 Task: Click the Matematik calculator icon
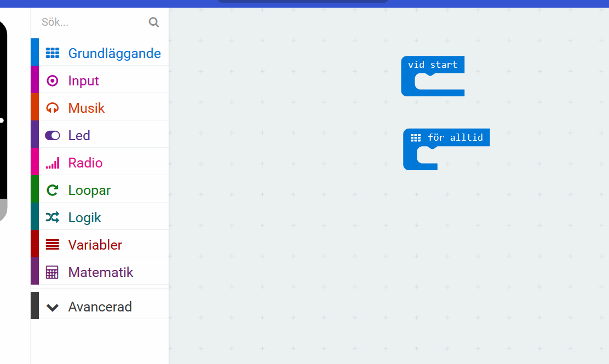click(x=52, y=273)
